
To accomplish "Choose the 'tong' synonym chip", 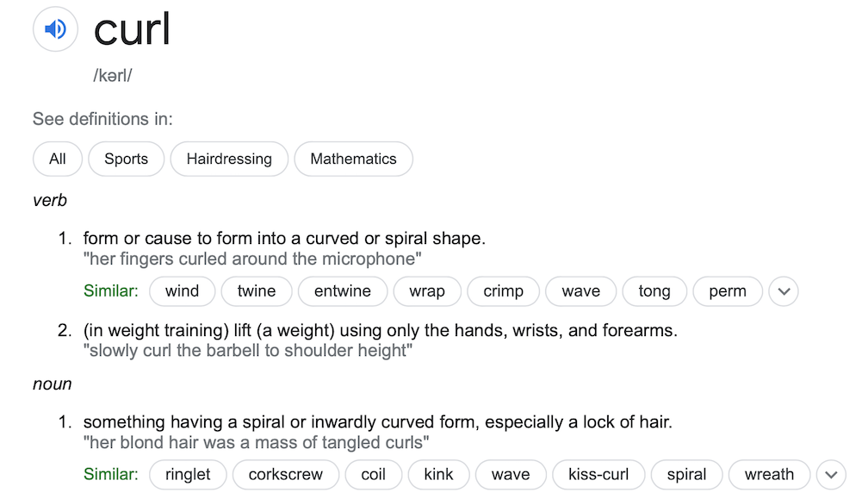I will tap(654, 291).
